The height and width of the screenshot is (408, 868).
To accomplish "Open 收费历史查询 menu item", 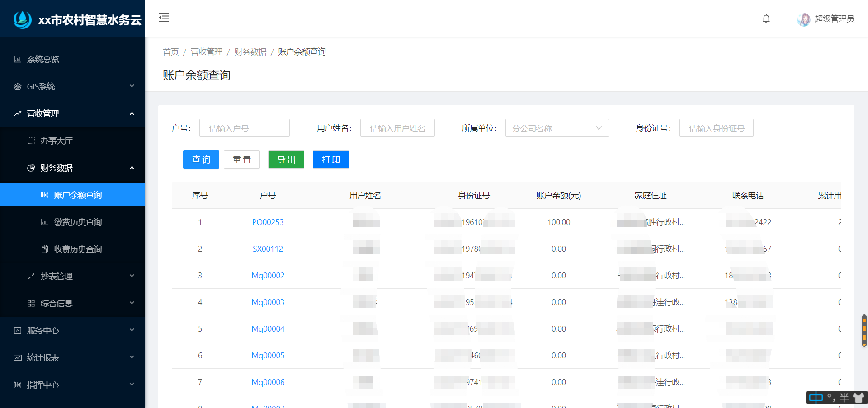I will [72, 249].
